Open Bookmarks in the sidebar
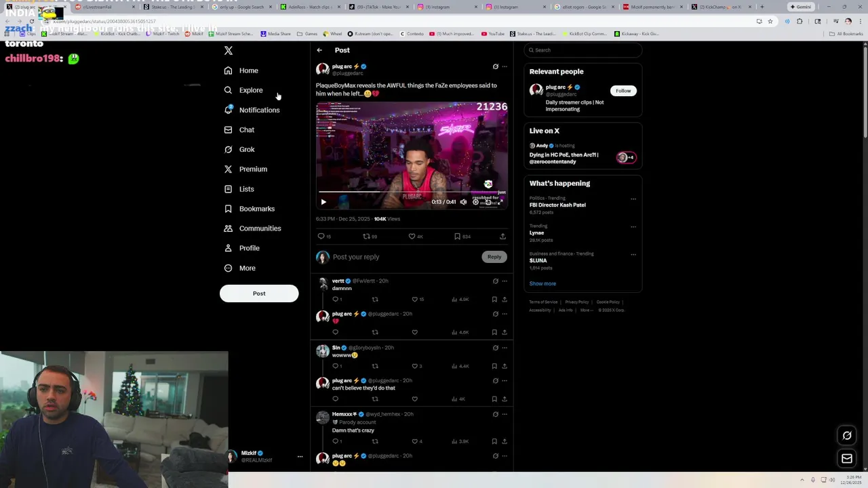 pyautogui.click(x=249, y=209)
